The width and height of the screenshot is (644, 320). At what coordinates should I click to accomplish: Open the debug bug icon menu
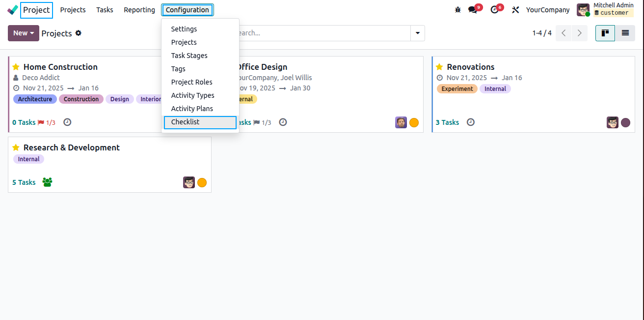[x=458, y=10]
